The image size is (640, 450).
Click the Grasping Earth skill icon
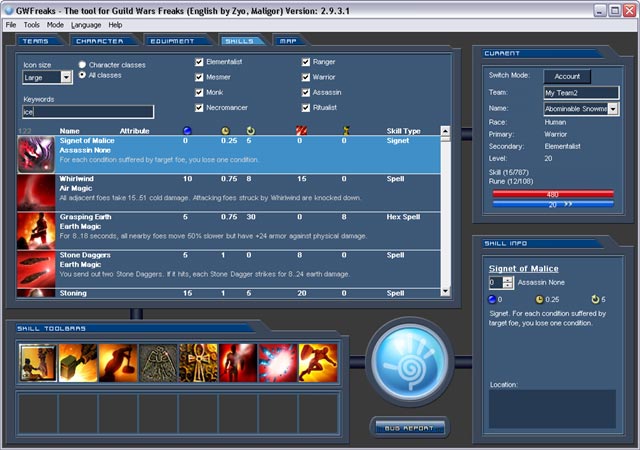tap(36, 231)
